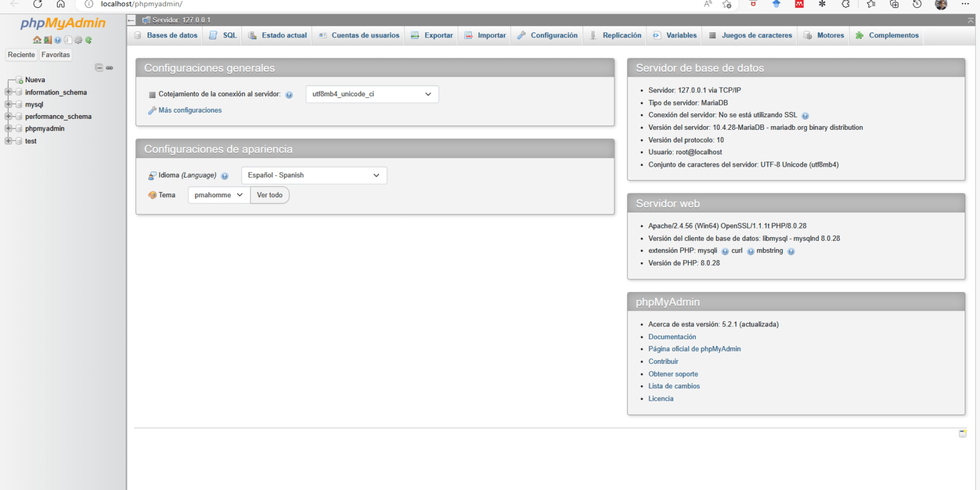Expand the mysql database tree node
Image resolution: width=980 pixels, height=490 pixels.
pyautogui.click(x=9, y=104)
